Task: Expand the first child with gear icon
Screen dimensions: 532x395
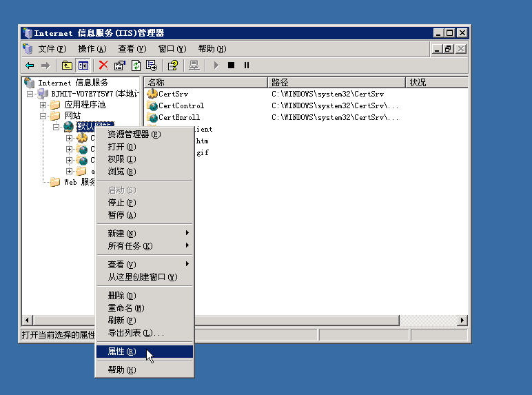Action: coord(69,138)
